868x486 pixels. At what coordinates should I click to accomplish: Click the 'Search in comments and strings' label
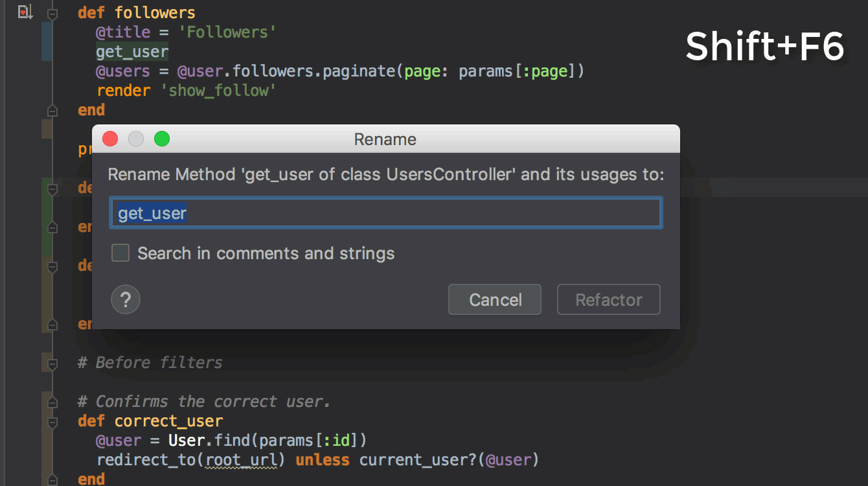(x=266, y=253)
